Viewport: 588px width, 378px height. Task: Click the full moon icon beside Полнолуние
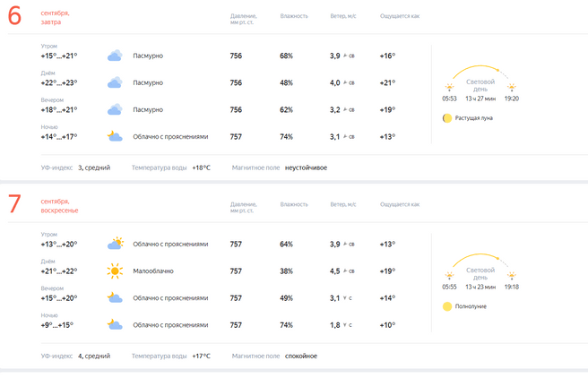(446, 305)
